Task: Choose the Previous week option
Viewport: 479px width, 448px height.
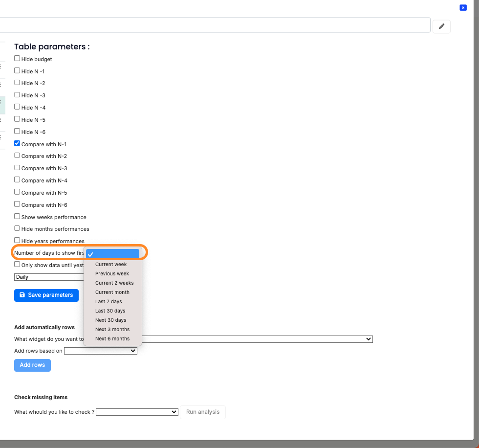Action: pos(112,274)
